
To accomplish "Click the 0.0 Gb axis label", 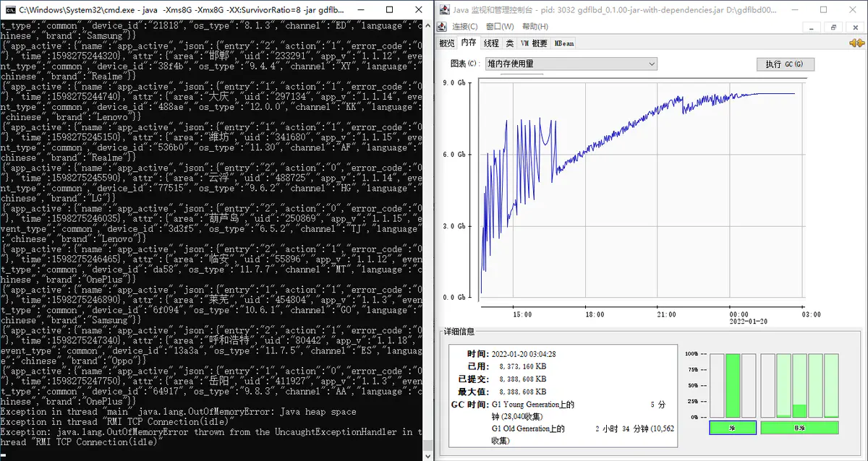I will click(454, 297).
